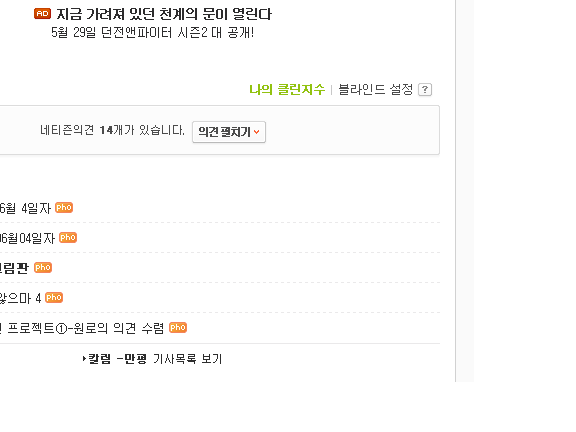The image size is (576, 432).
Task: Open the 나의 클린지수 link
Action: click(287, 89)
